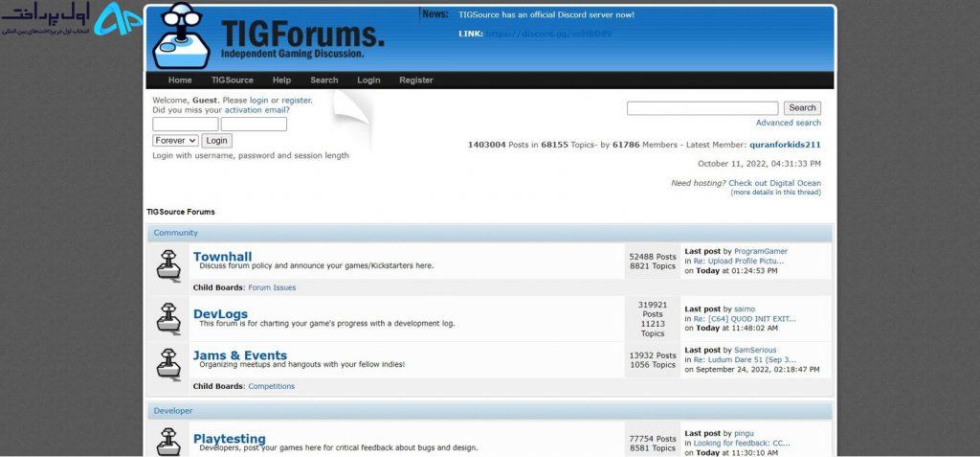The height and width of the screenshot is (457, 980).
Task: Click the TIGForums joystick logo
Action: (182, 35)
